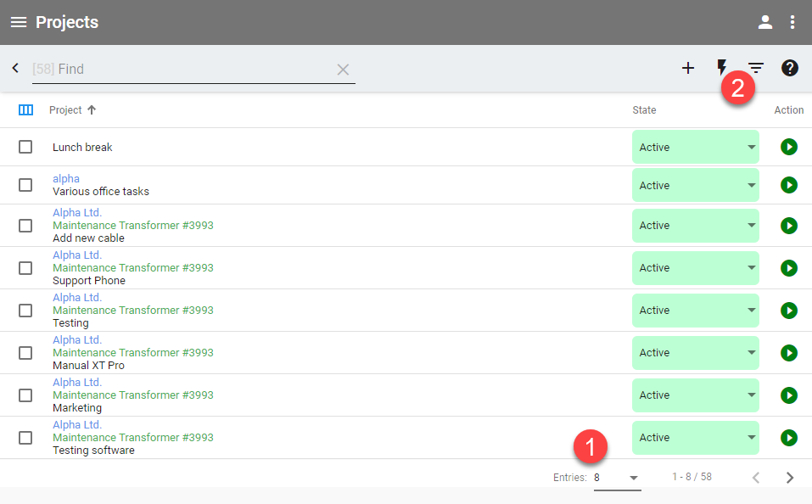
Task: Open the column chooser icon
Action: (25, 110)
